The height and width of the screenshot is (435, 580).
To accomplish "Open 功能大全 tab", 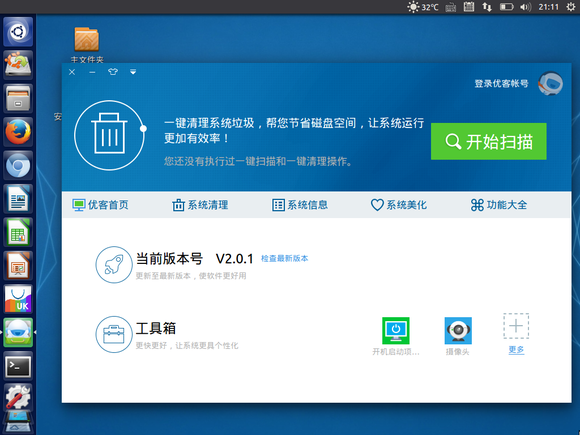I will (499, 205).
